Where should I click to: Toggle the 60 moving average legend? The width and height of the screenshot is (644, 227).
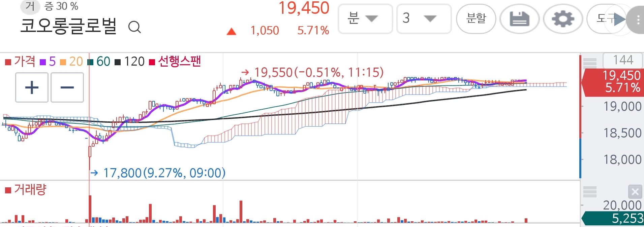99,62
